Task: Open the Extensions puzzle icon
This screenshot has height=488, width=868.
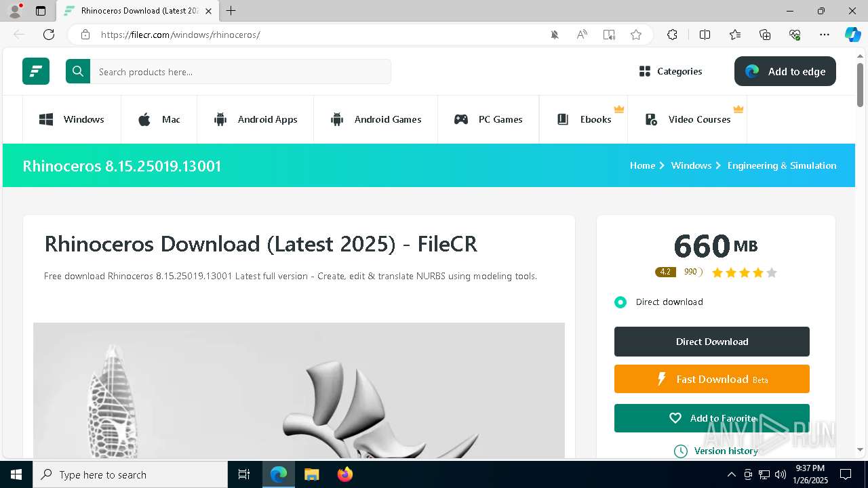Action: pyautogui.click(x=672, y=35)
